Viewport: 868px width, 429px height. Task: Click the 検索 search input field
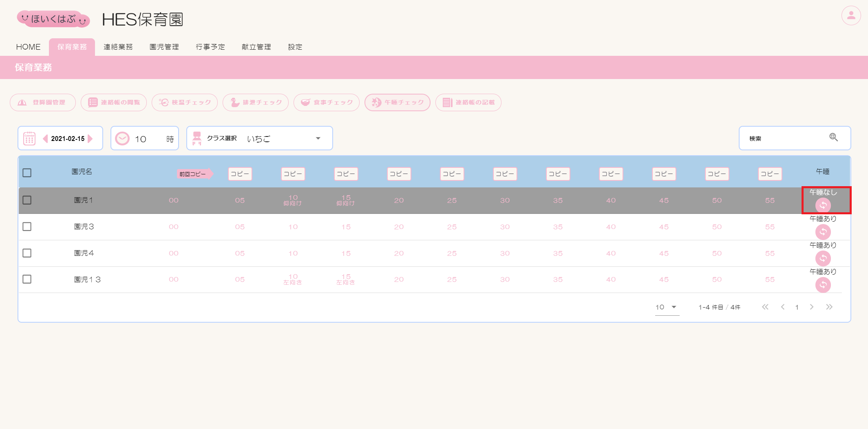pyautogui.click(x=795, y=138)
